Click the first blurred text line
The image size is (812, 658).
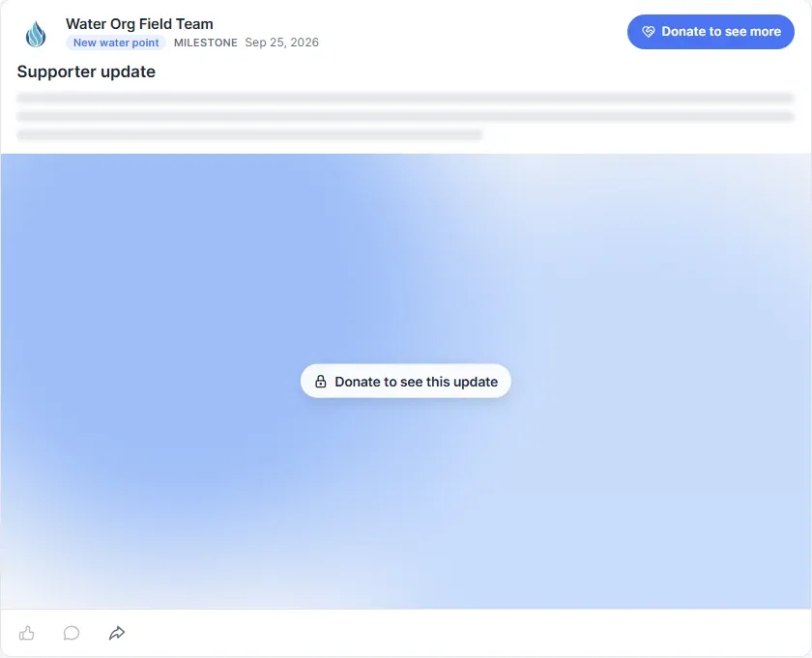[x=405, y=98]
